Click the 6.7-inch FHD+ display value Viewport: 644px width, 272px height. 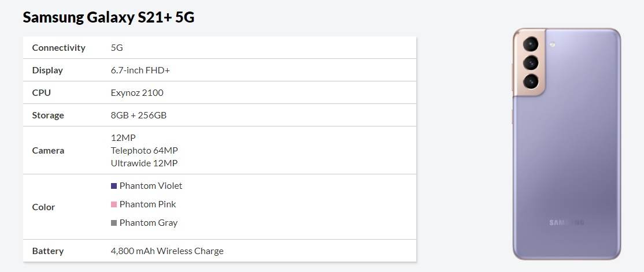[x=140, y=70]
